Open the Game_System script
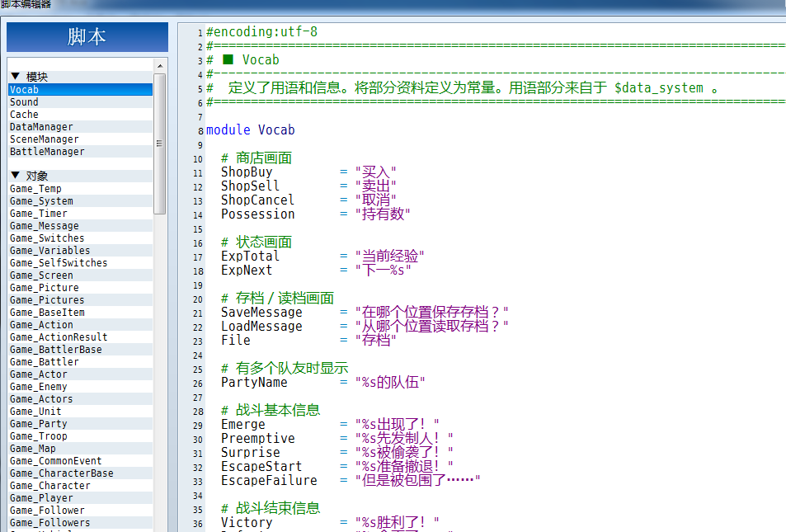The width and height of the screenshot is (786, 532). tap(81, 201)
